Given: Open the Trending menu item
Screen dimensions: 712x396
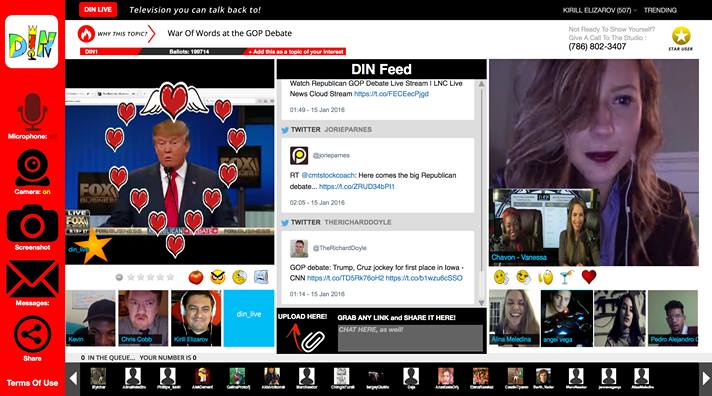Looking at the screenshot, I should (x=660, y=10).
